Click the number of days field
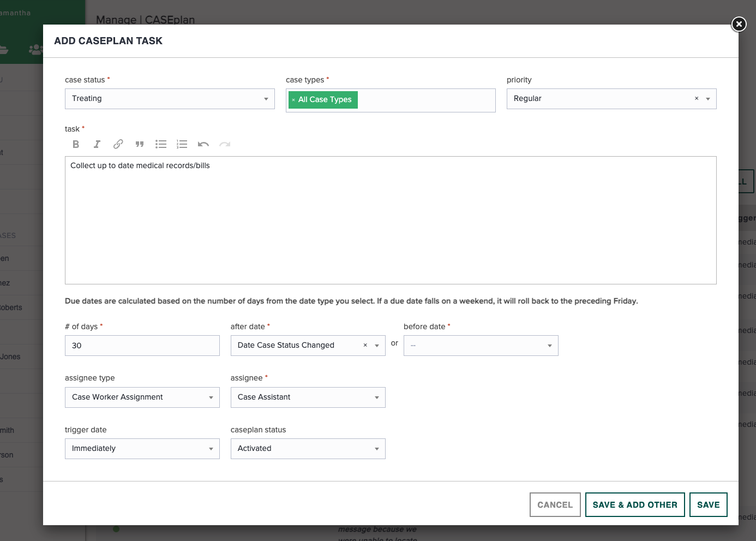Viewport: 756px width, 541px height. [142, 346]
